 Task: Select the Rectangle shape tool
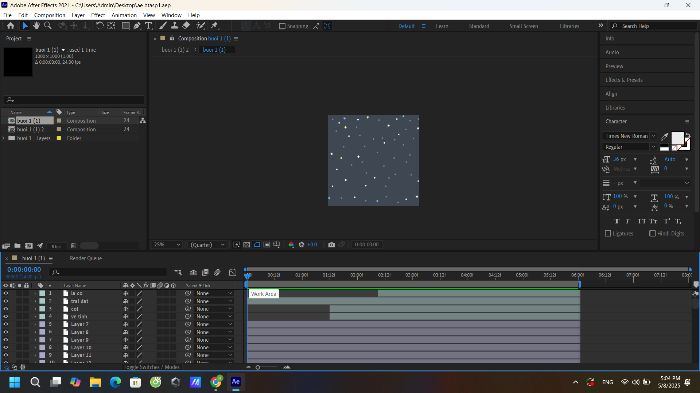[x=126, y=26]
